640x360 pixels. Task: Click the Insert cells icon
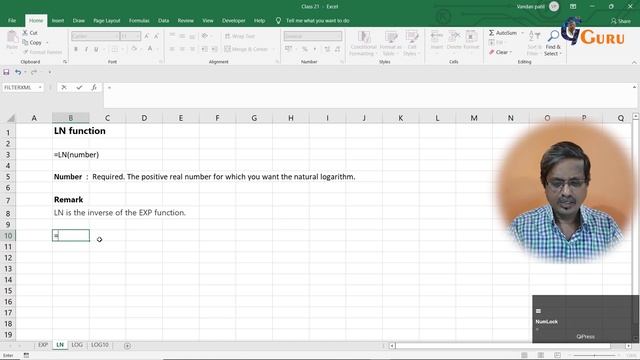click(436, 37)
